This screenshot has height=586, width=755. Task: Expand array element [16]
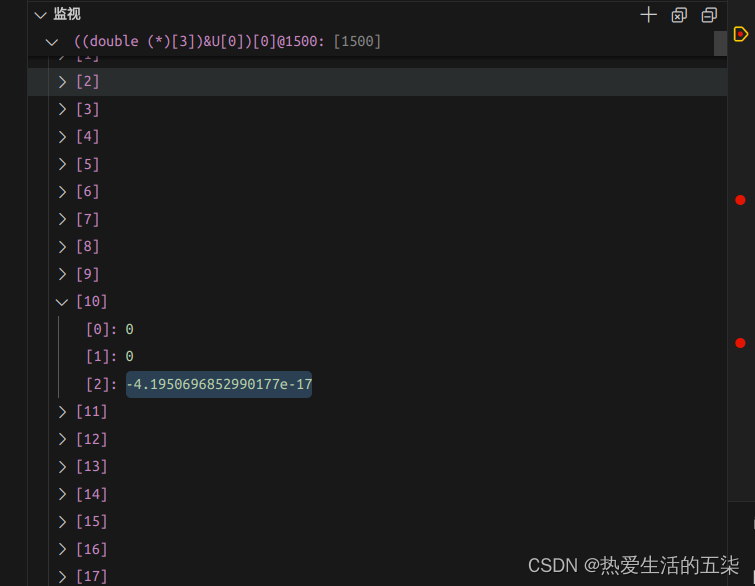[62, 549]
